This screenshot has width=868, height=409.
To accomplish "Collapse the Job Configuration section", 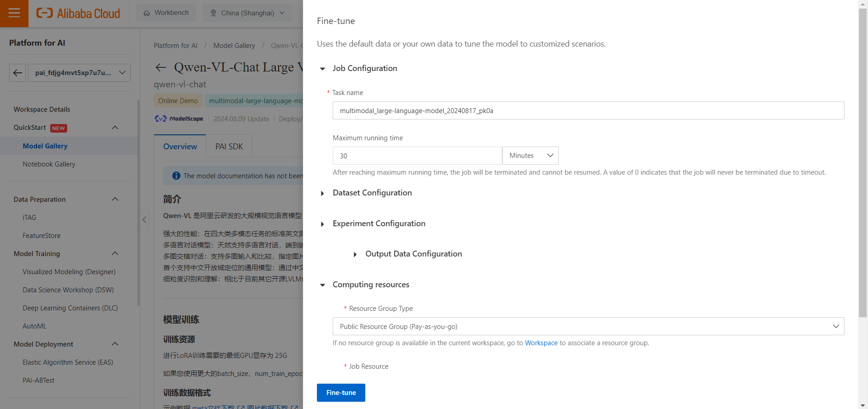I will pyautogui.click(x=322, y=69).
